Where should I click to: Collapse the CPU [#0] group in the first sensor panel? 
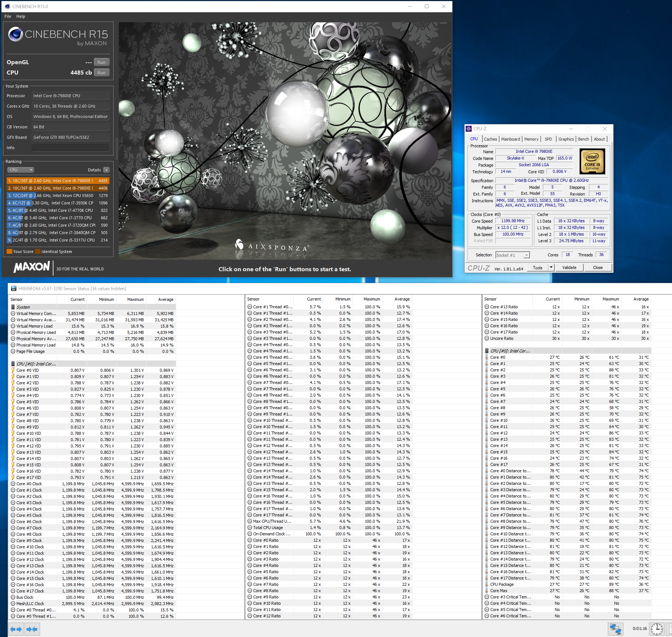coord(13,364)
